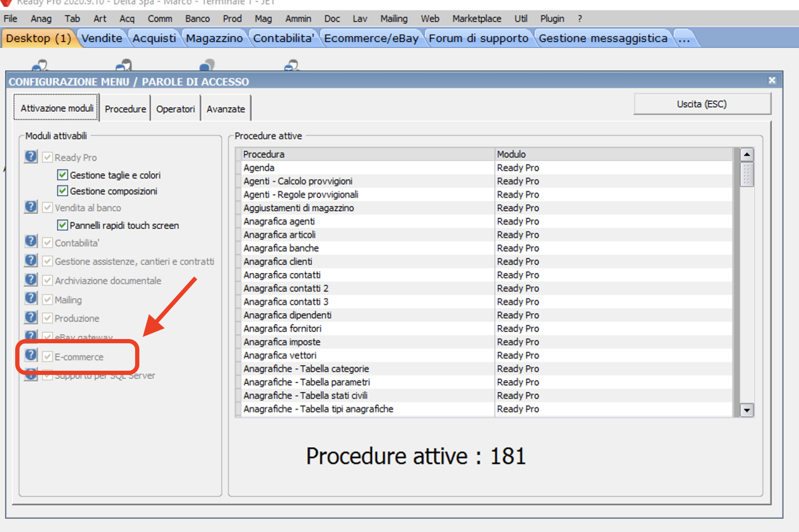Toggle the E-commerce module checkbox

coord(47,357)
